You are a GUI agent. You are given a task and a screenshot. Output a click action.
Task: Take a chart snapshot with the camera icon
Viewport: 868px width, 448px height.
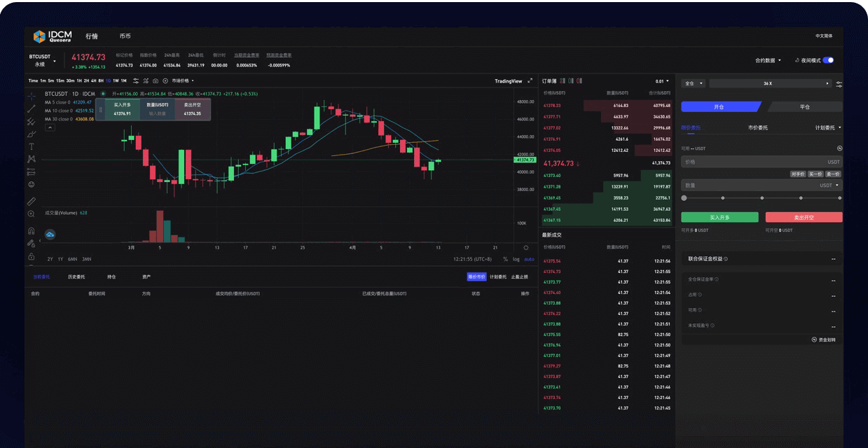(x=156, y=81)
